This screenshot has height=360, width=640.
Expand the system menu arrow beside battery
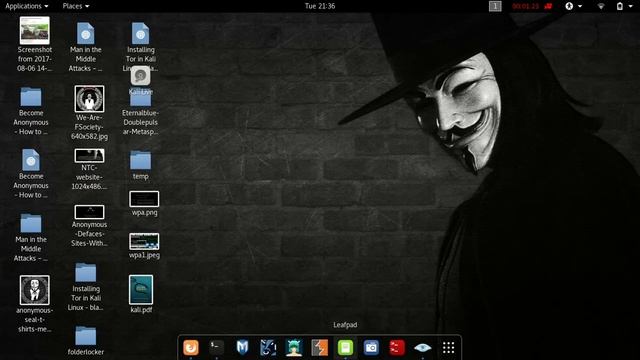(x=631, y=6)
